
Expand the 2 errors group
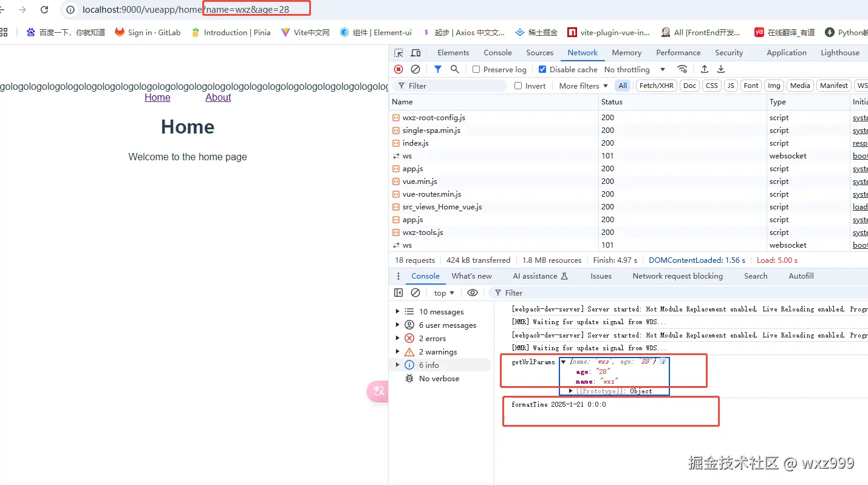398,338
